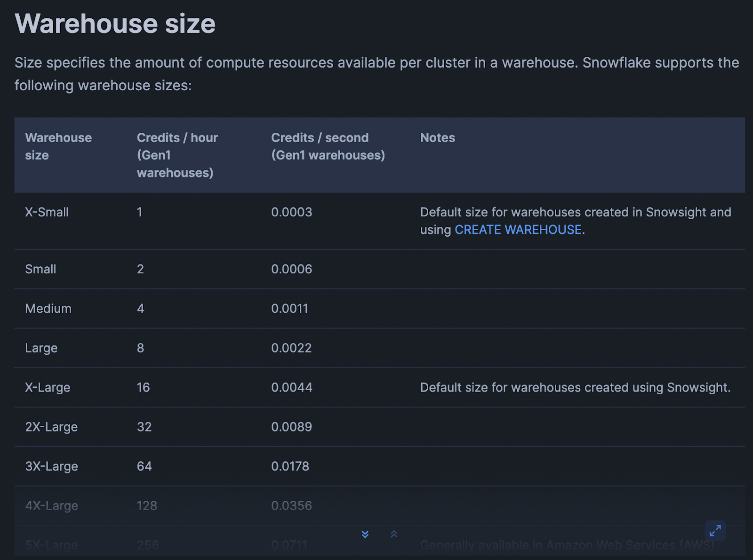The width and height of the screenshot is (753, 560).
Task: Open the CREATE WAREHOUSE link
Action: click(x=517, y=230)
